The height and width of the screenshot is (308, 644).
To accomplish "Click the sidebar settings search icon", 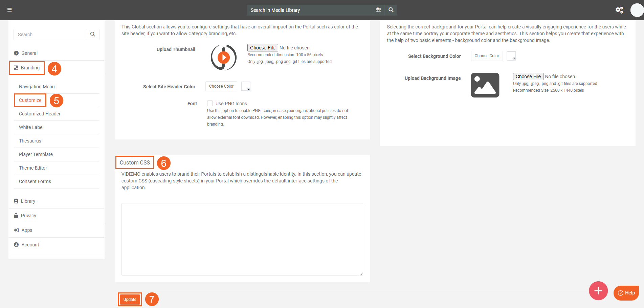I will coord(92,35).
